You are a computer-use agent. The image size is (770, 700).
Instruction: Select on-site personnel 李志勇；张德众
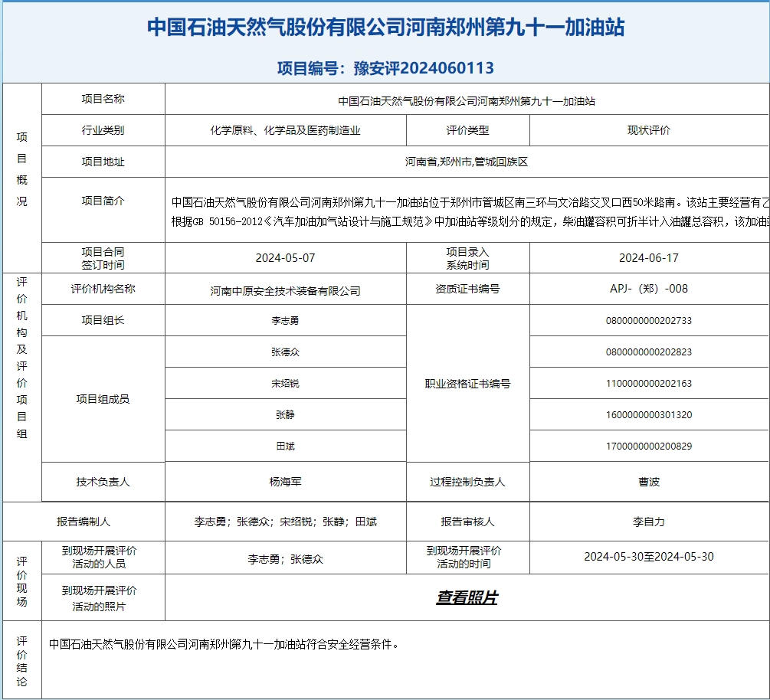(x=285, y=559)
